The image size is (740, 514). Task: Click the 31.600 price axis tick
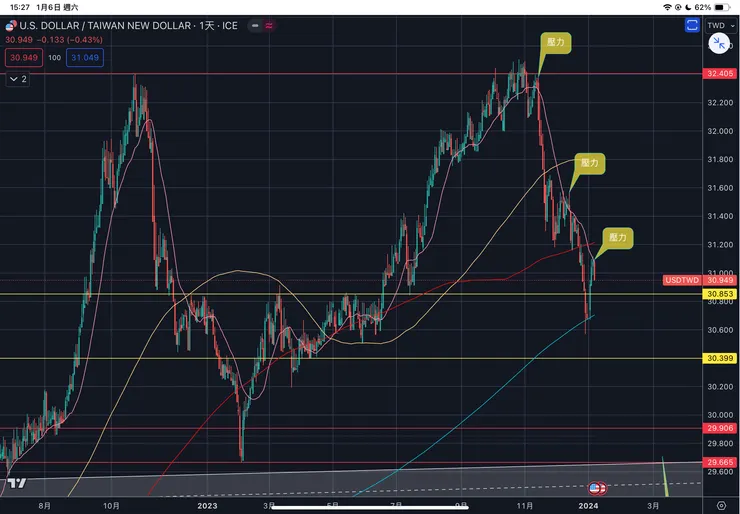pos(720,188)
